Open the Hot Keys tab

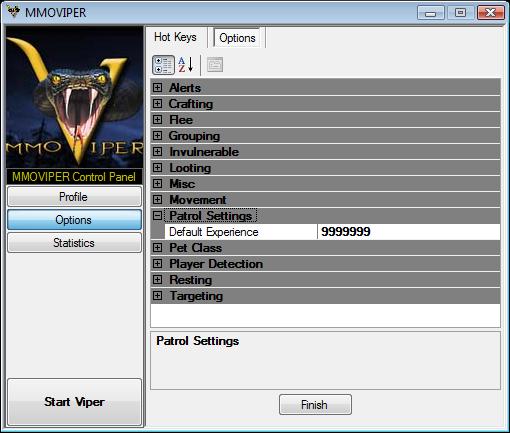[x=175, y=37]
